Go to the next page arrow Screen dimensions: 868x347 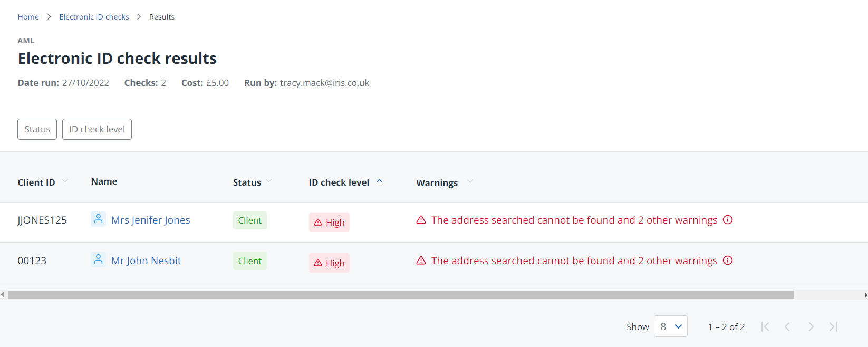(811, 327)
